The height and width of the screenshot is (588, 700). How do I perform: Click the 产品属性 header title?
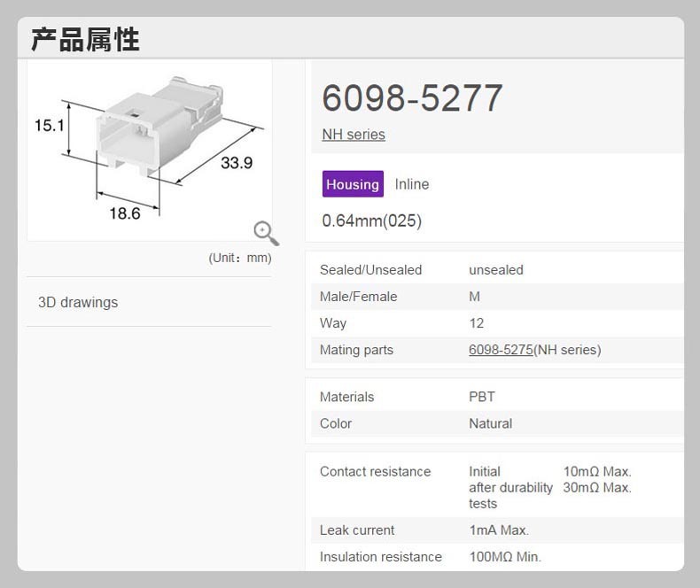pyautogui.click(x=85, y=40)
